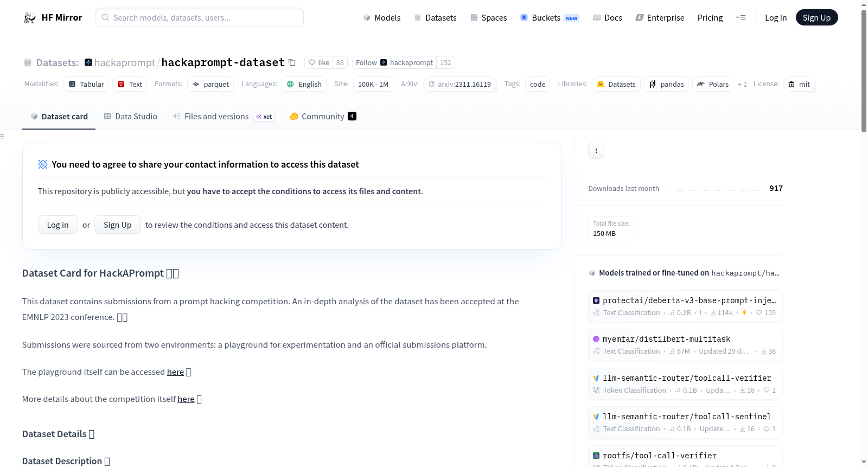
Task: Expand the navigation overflow menu next to Pricing
Action: 741,17
